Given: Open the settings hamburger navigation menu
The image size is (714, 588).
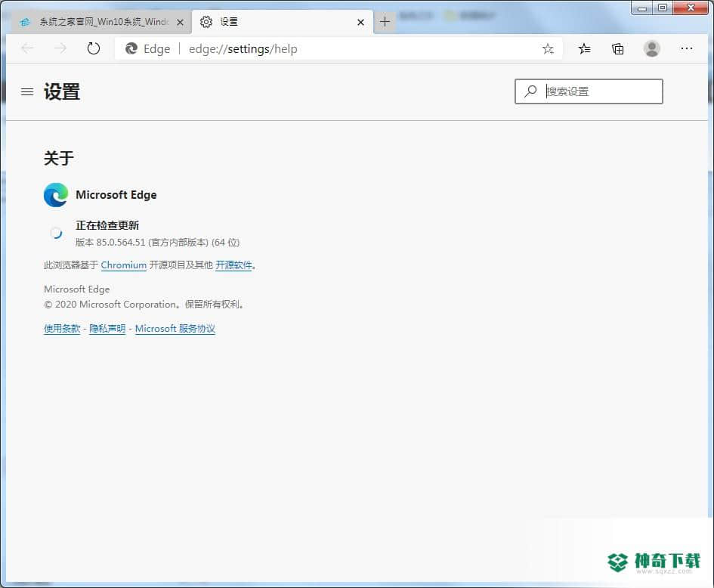Looking at the screenshot, I should click(x=27, y=92).
